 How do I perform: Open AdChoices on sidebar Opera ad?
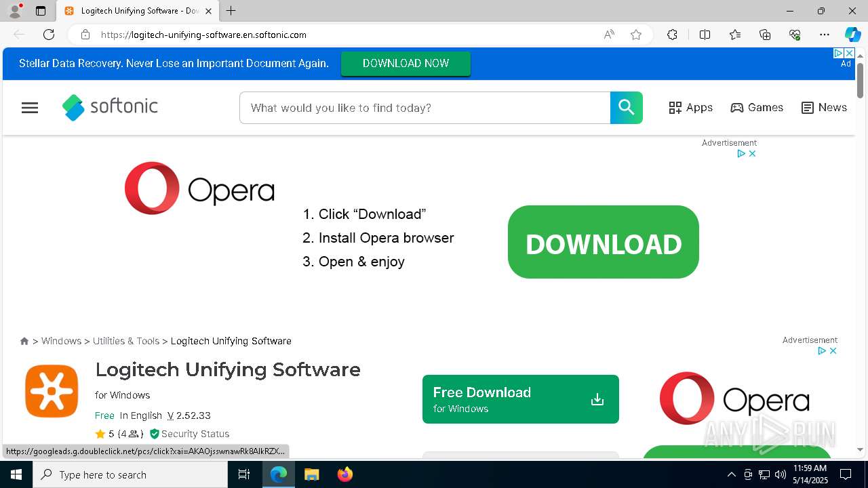point(822,351)
